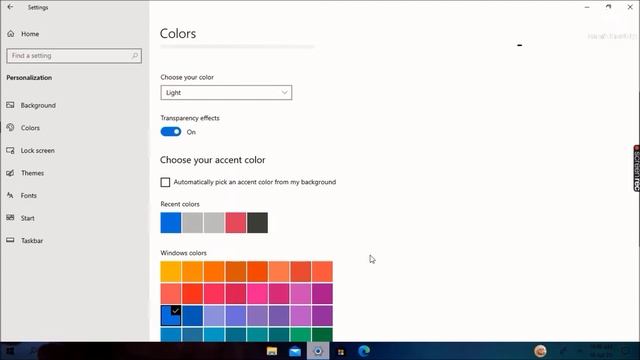Screen dimensions: 640x360
Task: Click the 'Colors' page heading
Action: click(178, 33)
